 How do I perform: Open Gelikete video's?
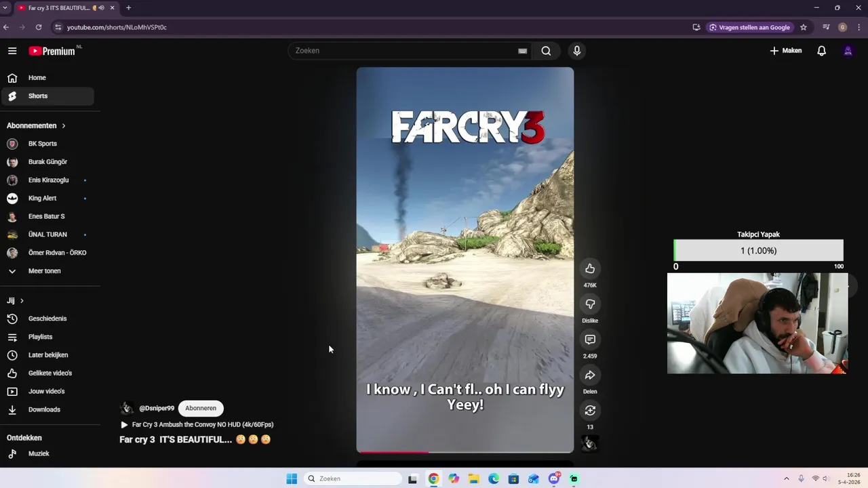47,373
